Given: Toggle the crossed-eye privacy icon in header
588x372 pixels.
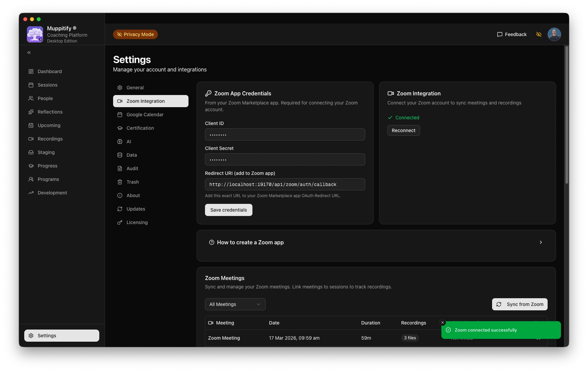Looking at the screenshot, I should pos(539,34).
